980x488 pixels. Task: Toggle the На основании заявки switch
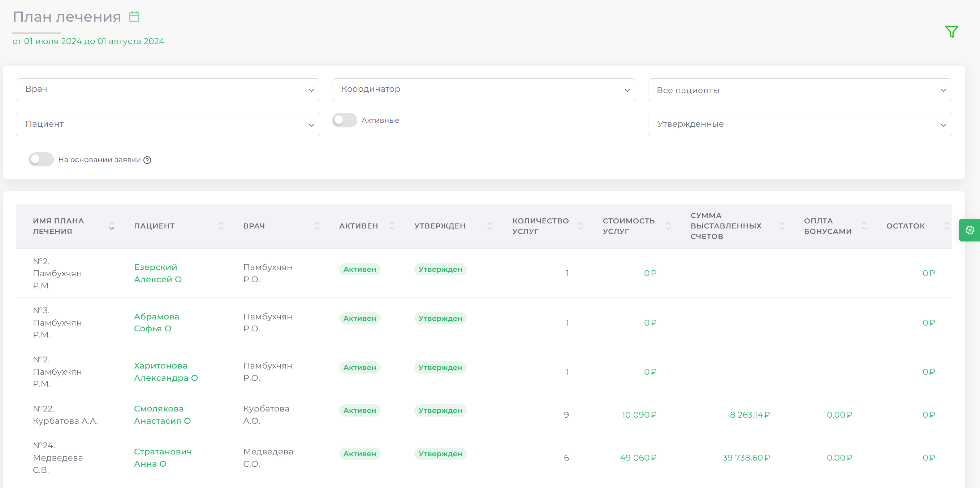41,160
